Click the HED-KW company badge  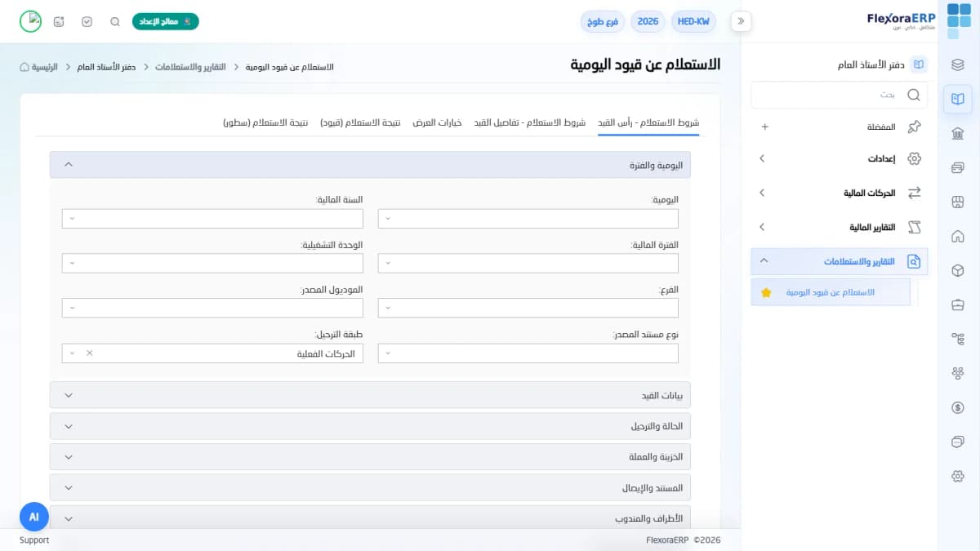point(694,22)
